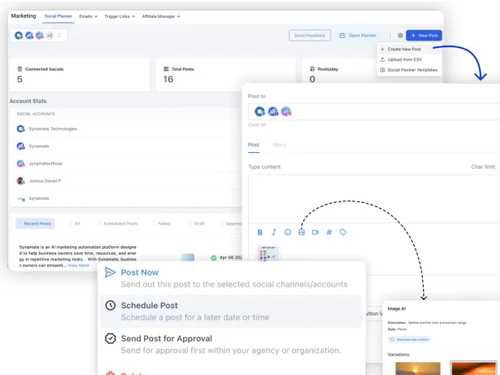Click the Connected Socials card icon
Image resolution: width=500 pixels, height=375 pixels.
coord(20,69)
